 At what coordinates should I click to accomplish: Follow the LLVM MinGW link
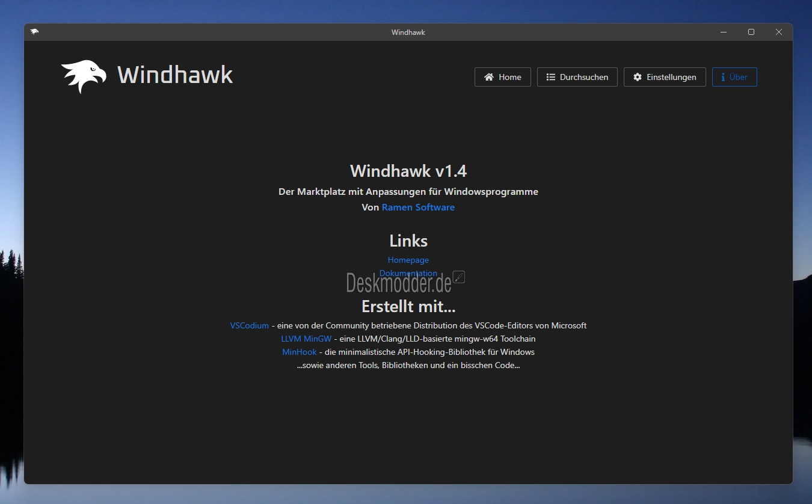(x=306, y=339)
